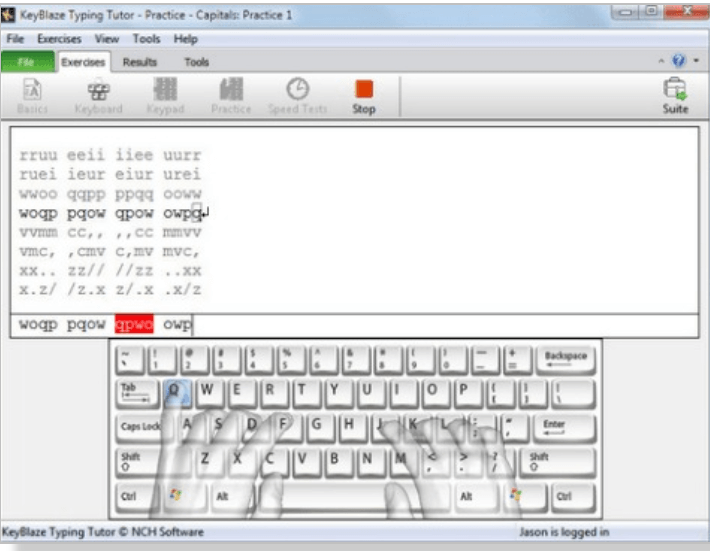
Task: Start Speed Tests from toolbar
Action: pyautogui.click(x=297, y=95)
